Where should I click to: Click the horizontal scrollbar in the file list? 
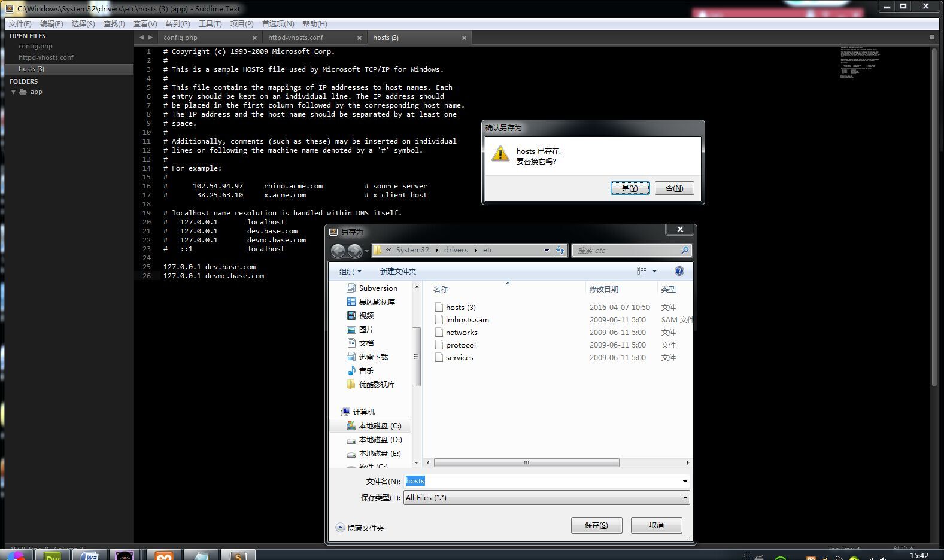(526, 462)
